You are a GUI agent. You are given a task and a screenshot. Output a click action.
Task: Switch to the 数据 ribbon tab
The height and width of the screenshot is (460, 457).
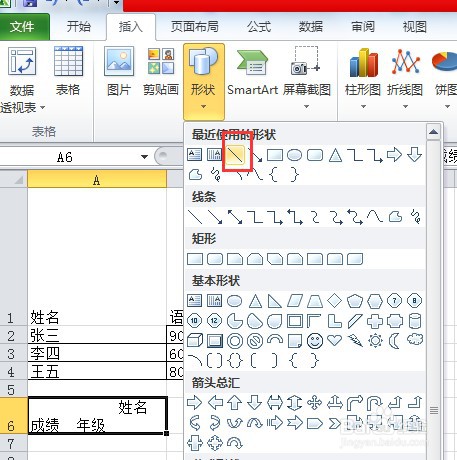point(311,27)
